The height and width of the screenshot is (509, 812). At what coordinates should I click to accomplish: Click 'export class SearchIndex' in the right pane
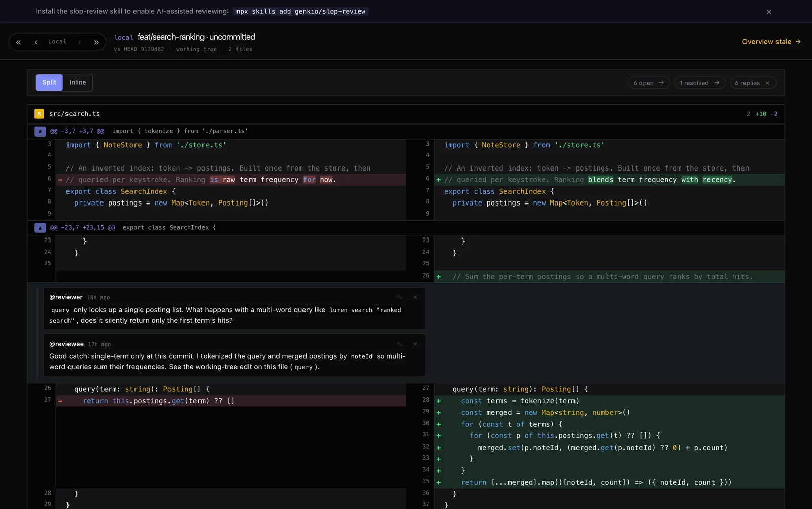click(x=495, y=191)
